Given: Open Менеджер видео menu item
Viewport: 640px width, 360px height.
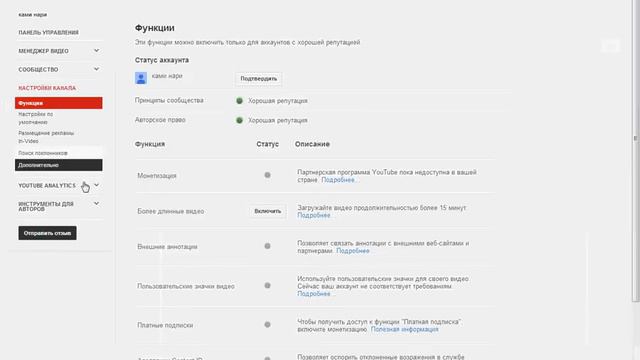Looking at the screenshot, I should point(43,51).
